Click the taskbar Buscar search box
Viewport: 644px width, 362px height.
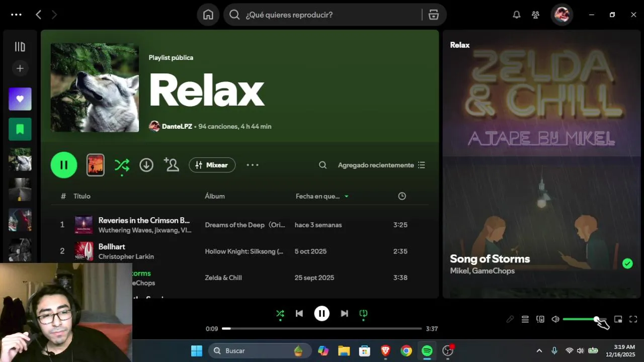[x=260, y=350]
